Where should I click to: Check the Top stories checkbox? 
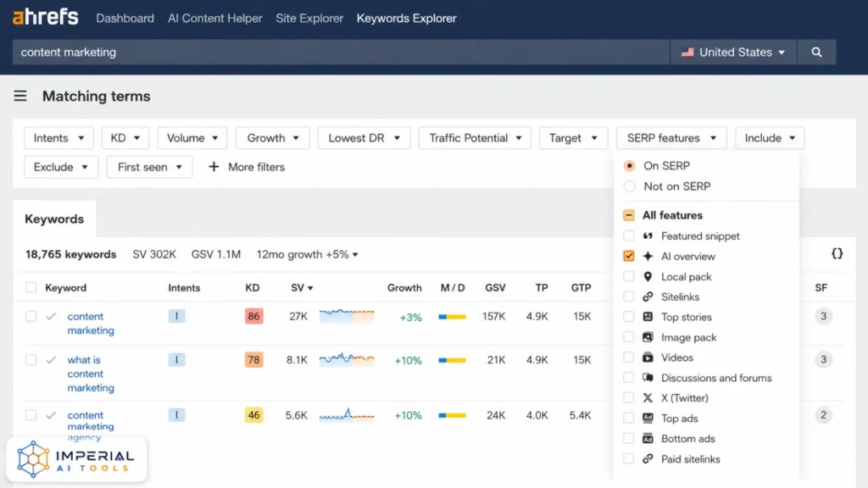pos(629,317)
